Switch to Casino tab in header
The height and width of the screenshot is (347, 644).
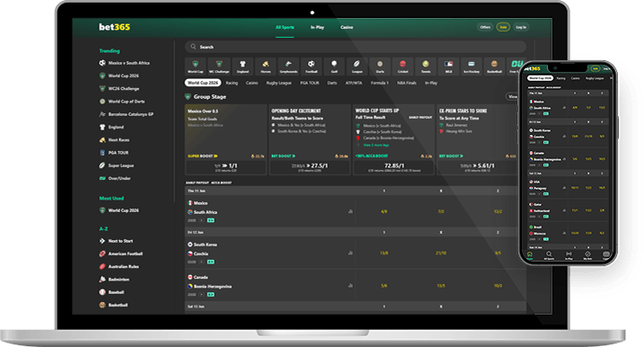point(347,27)
